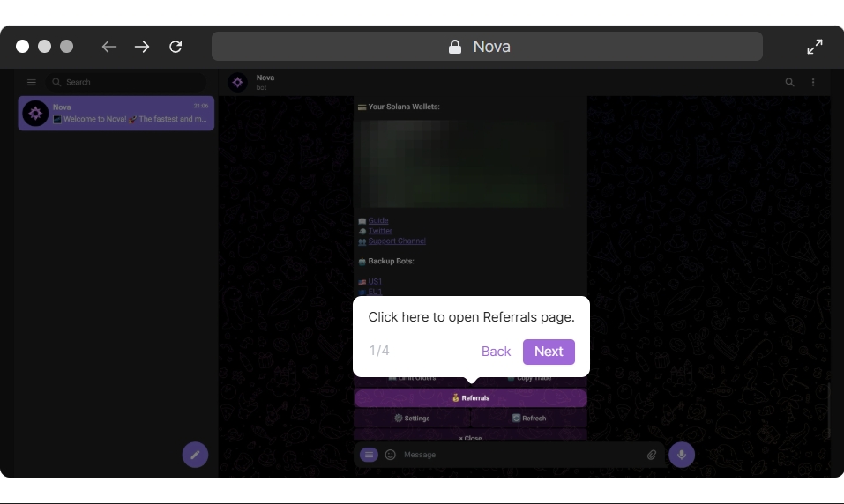Toggle the bot commands menu button

tap(369, 455)
